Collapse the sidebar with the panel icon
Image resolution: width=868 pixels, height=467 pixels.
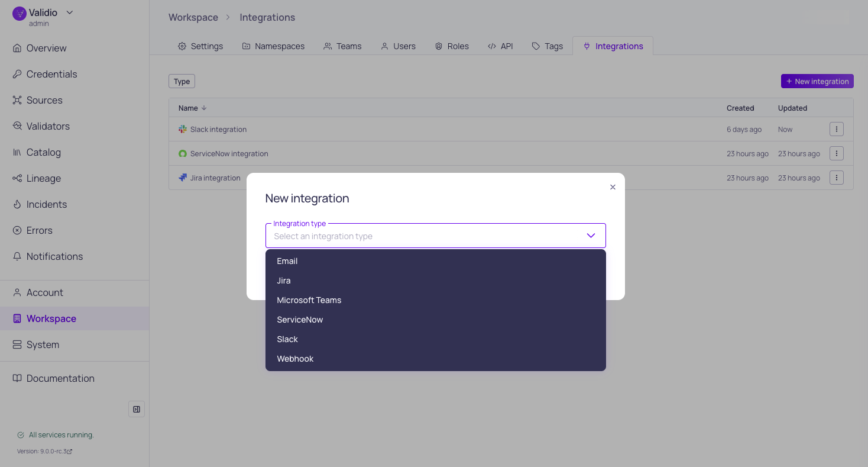[x=137, y=409]
